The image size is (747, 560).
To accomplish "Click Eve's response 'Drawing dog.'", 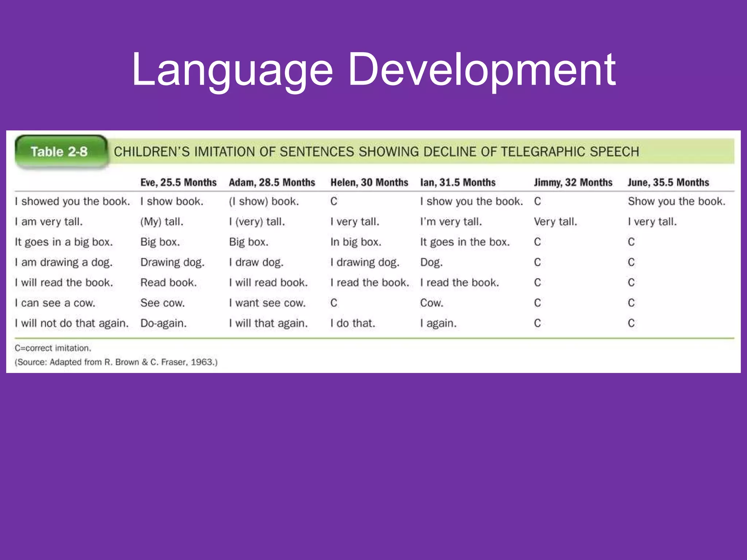I will click(173, 262).
